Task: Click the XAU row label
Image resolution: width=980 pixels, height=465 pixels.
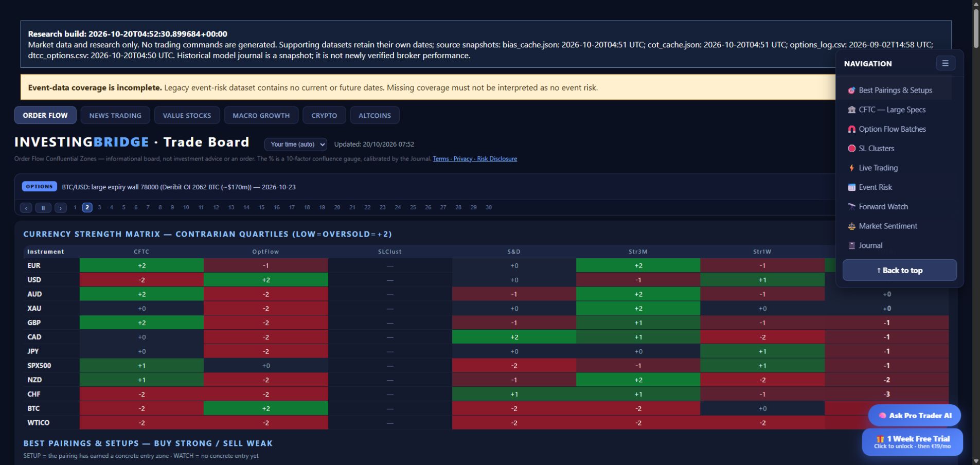Action: click(34, 309)
